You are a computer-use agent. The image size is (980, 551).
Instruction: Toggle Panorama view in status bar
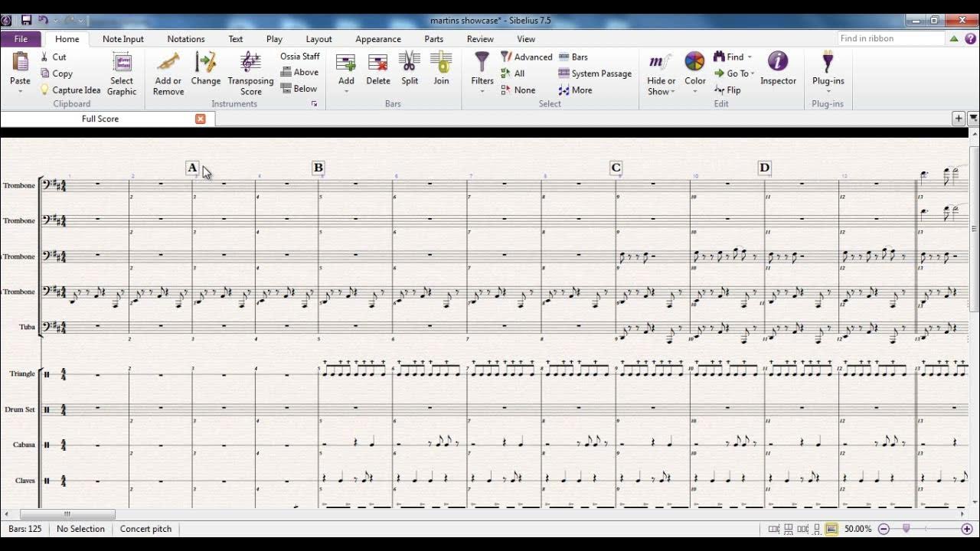click(x=831, y=529)
